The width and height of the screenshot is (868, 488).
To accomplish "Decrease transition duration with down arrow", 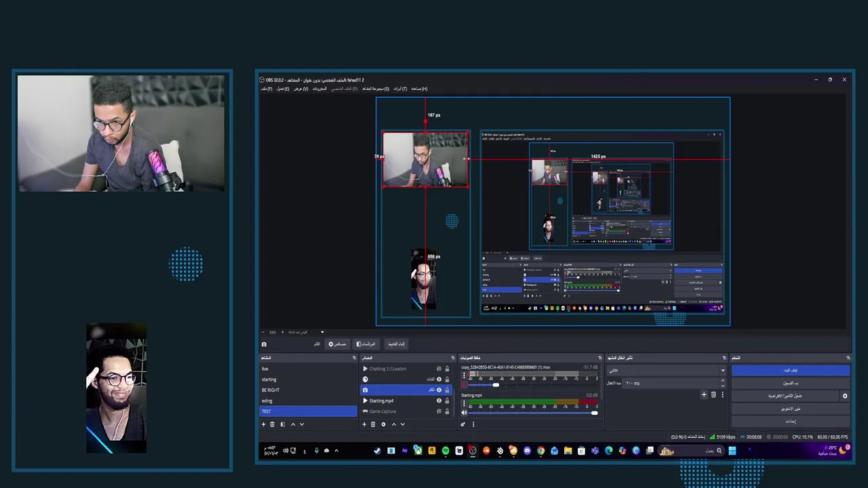I will pyautogui.click(x=723, y=386).
